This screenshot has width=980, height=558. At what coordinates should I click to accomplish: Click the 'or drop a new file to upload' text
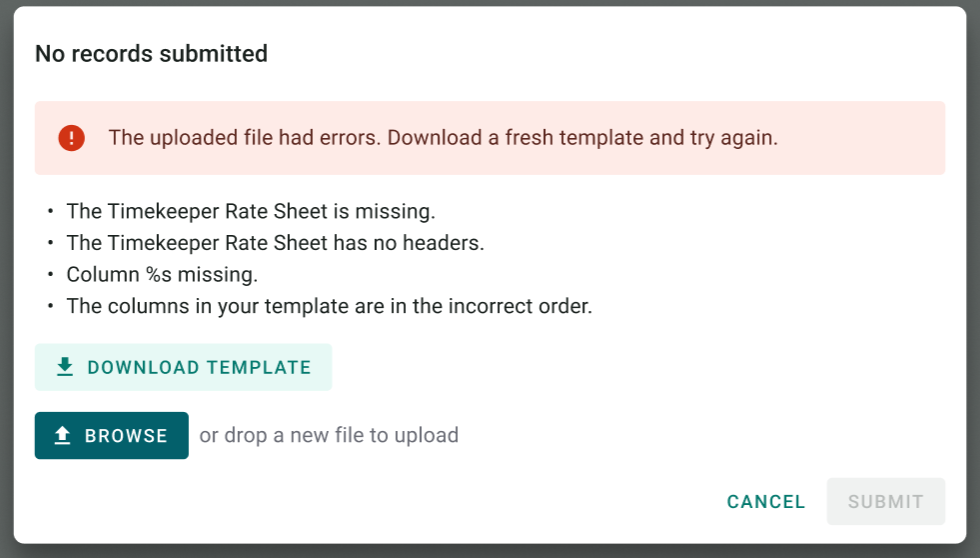[329, 435]
